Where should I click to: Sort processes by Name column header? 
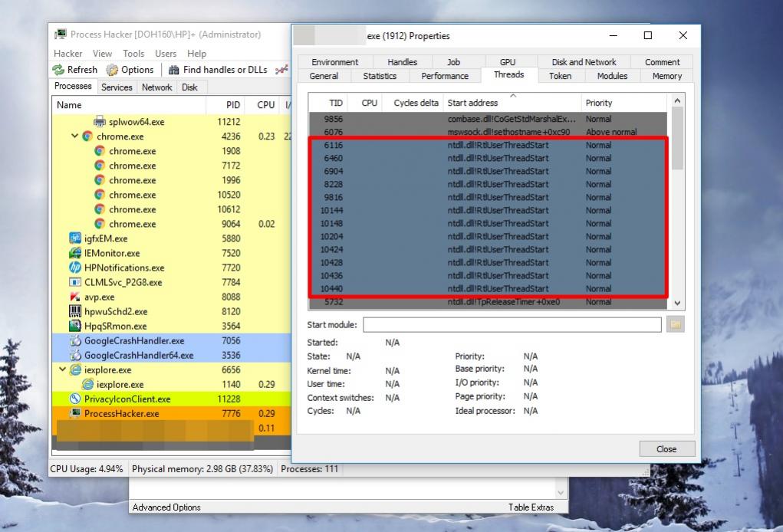pyautogui.click(x=129, y=105)
